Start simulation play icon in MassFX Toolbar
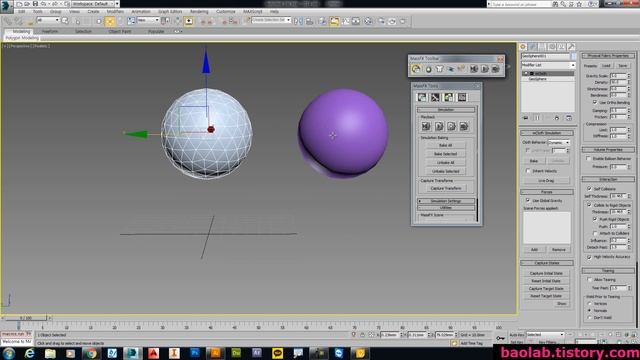The width and height of the screenshot is (640, 360). coord(485,69)
